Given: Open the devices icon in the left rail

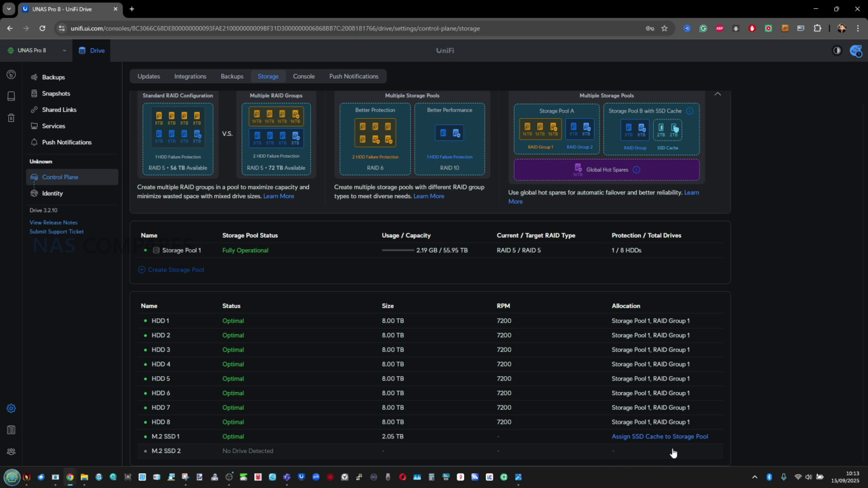Looking at the screenshot, I should pos(11,96).
